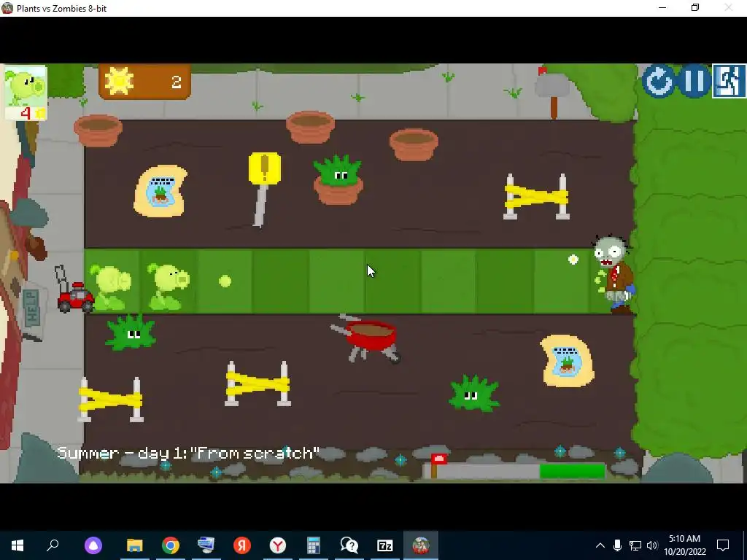
Task: Click the tape barrier at bottom left
Action: [x=111, y=400]
